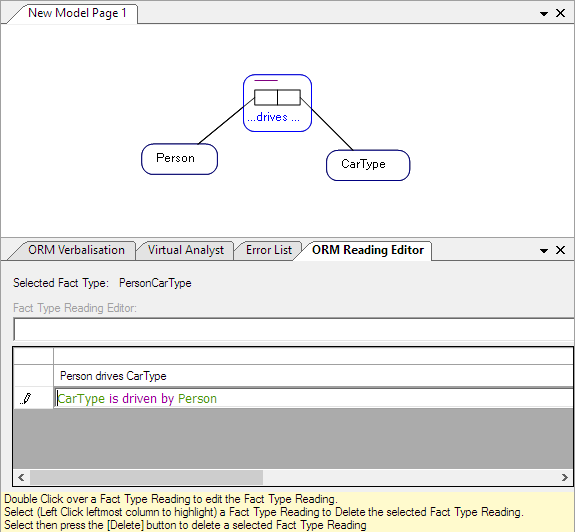575x532 pixels.
Task: Open the Error List tab
Action: [269, 250]
